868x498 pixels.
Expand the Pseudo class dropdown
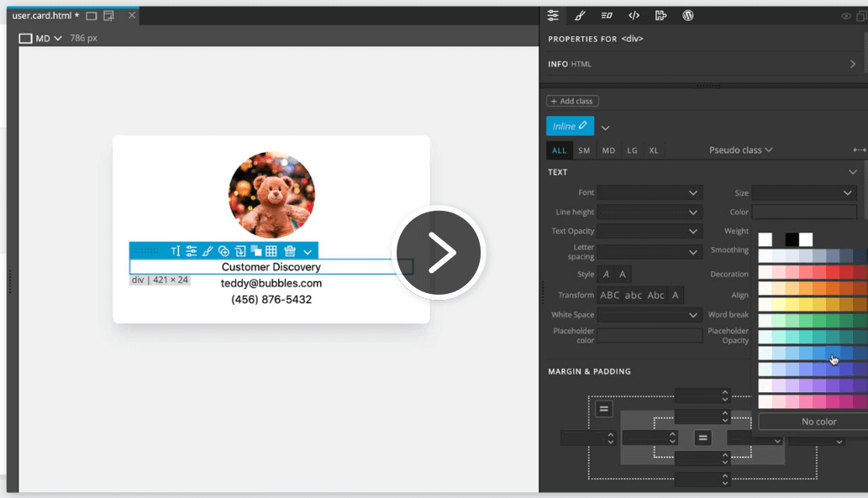click(x=740, y=150)
